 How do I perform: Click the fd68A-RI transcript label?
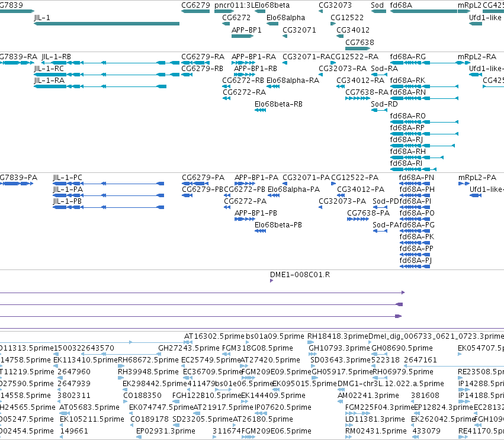tap(406, 163)
